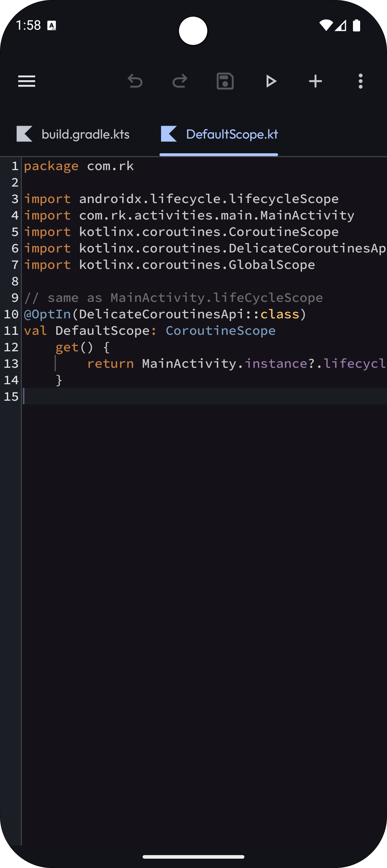Click the 'get() {' line
Screen dimensions: 387x868
83,347
